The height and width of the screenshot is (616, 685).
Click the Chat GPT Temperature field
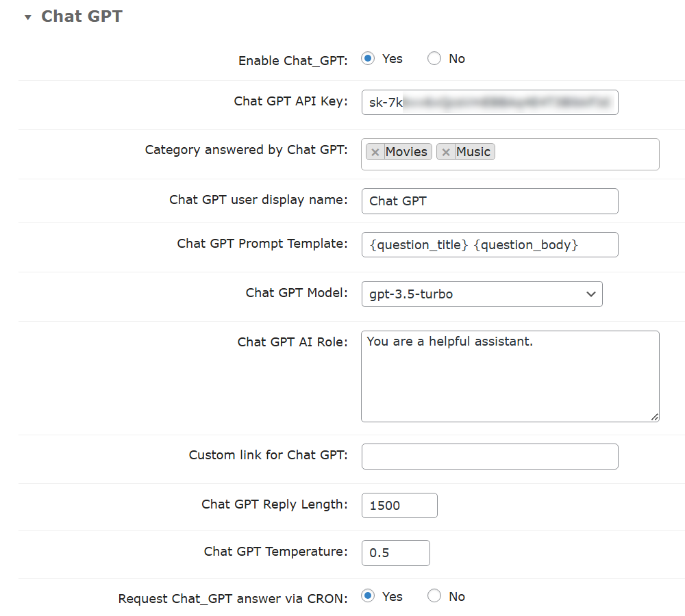coord(396,553)
